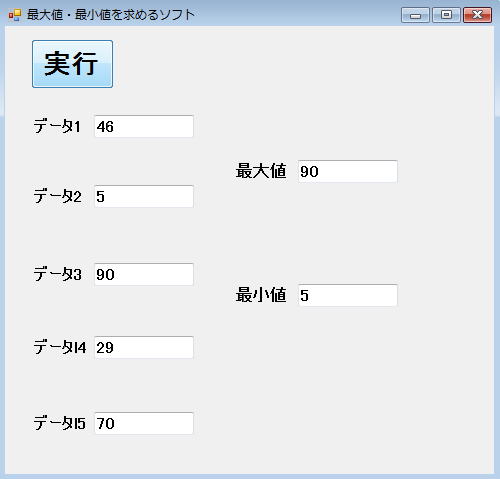Click the データ5 input field containing 70
Image resolution: width=500 pixels, height=479 pixels.
pyautogui.click(x=144, y=423)
